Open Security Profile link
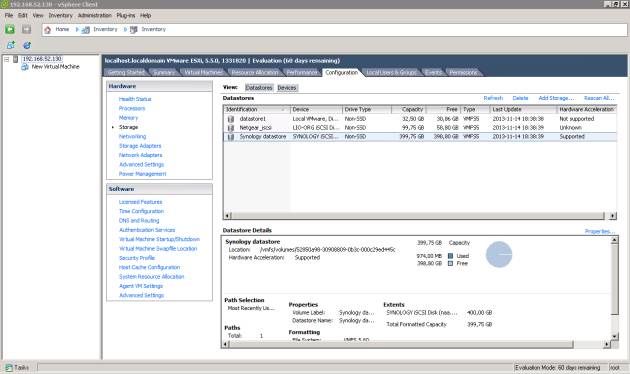The width and height of the screenshot is (630, 374). tap(137, 258)
